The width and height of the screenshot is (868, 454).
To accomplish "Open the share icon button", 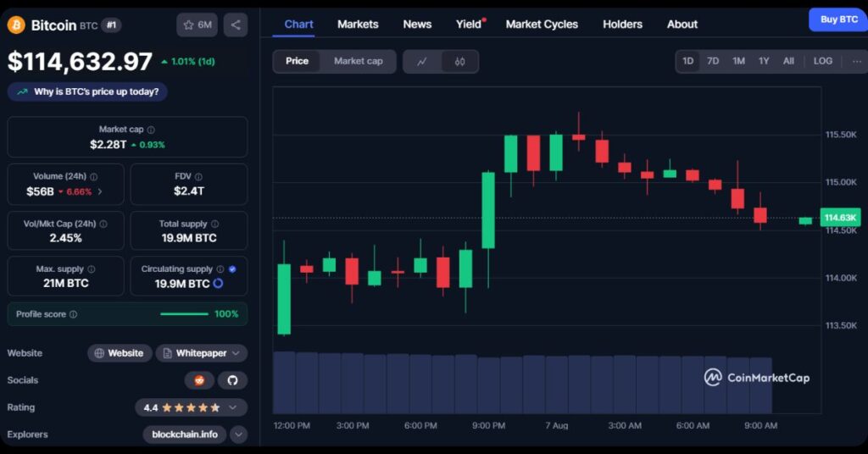I will click(x=236, y=25).
